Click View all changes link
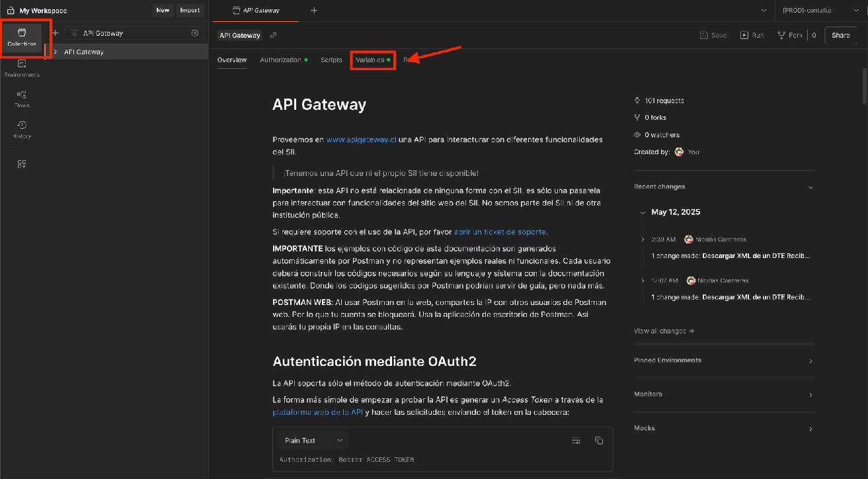Viewport: 868px width, 479px height. click(664, 331)
